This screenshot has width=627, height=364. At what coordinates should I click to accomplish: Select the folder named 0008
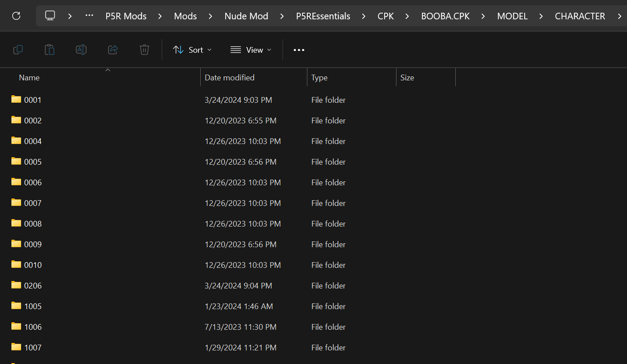pyautogui.click(x=33, y=224)
